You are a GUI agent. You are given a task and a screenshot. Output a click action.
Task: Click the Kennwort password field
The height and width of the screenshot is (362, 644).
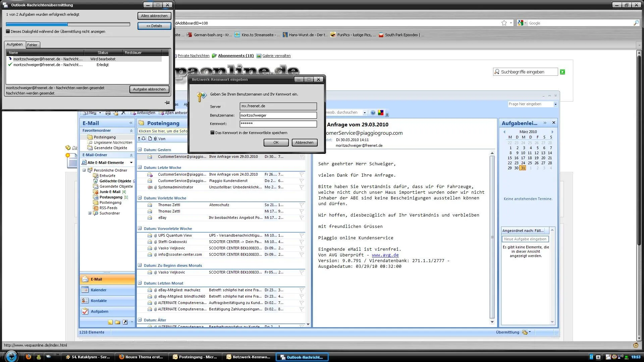(278, 124)
